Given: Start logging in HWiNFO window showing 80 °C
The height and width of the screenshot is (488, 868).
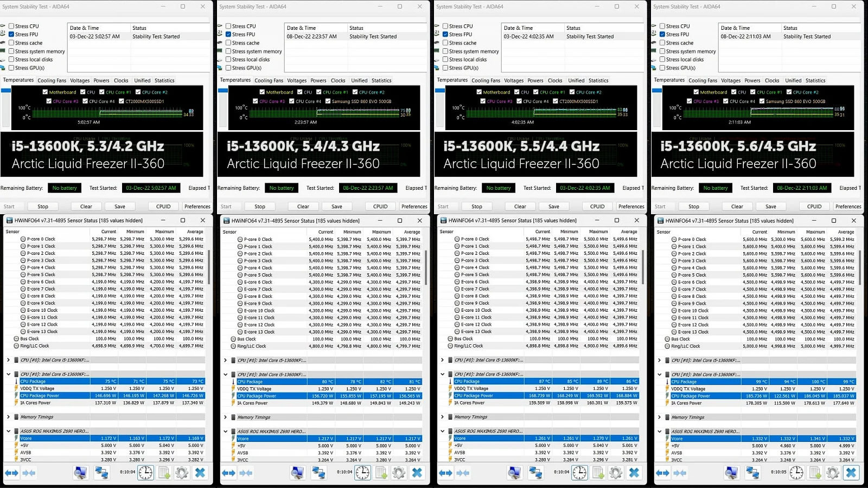Looking at the screenshot, I should (381, 473).
